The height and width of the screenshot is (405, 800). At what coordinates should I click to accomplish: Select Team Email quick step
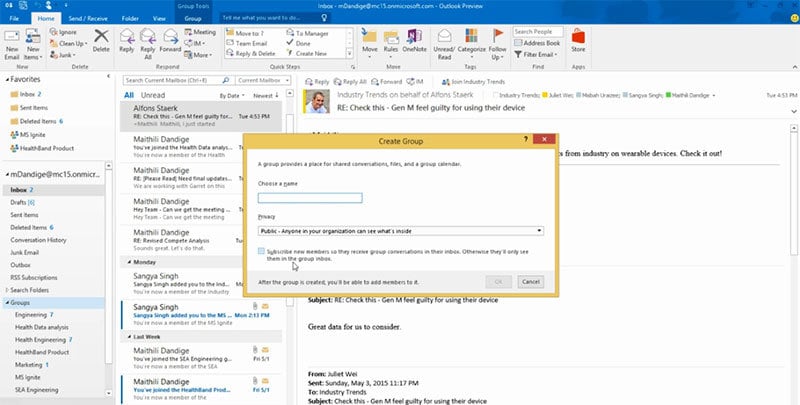[247, 43]
